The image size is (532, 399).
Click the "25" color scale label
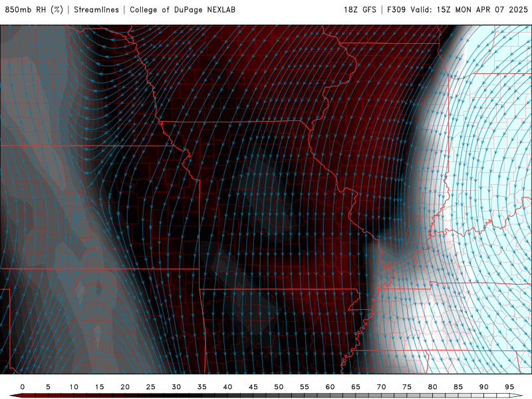[x=151, y=387]
